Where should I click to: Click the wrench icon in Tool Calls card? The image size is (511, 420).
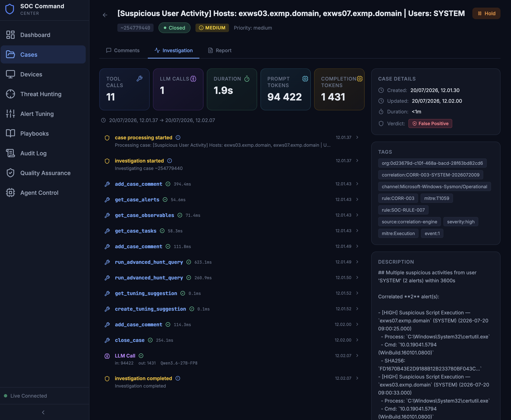coord(139,79)
